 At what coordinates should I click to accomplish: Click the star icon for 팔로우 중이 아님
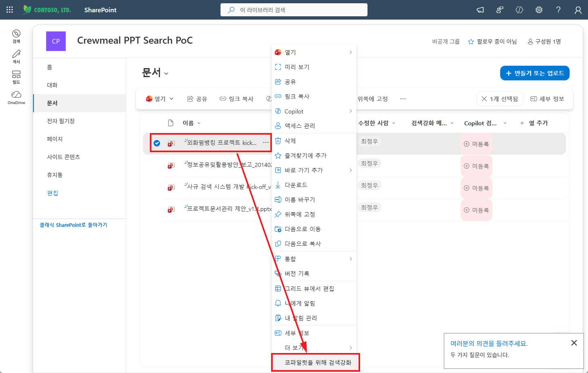[471, 42]
